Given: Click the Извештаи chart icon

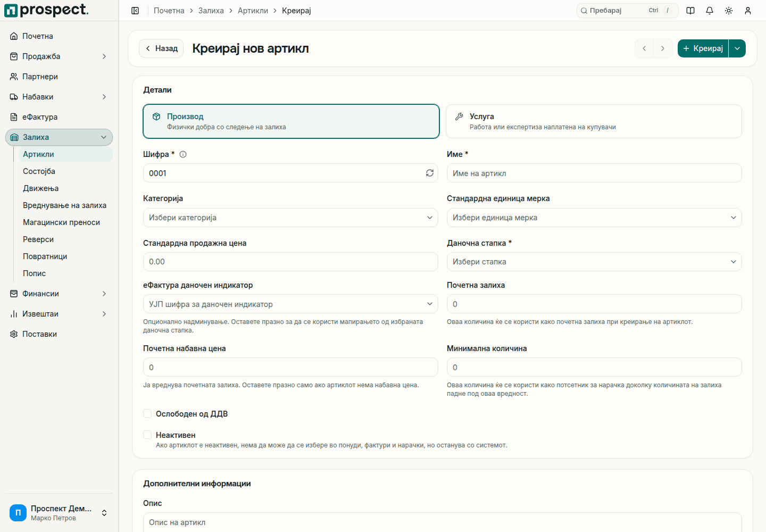Looking at the screenshot, I should (14, 314).
